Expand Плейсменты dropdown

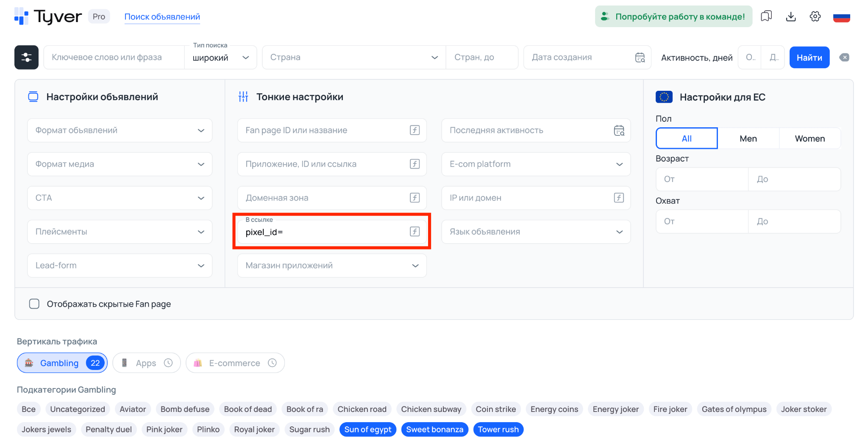coord(120,232)
